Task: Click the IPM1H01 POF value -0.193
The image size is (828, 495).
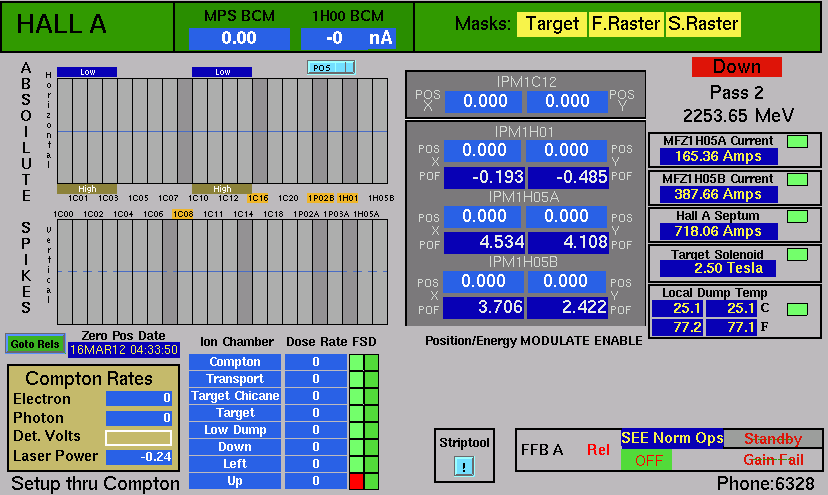Action: [x=484, y=178]
